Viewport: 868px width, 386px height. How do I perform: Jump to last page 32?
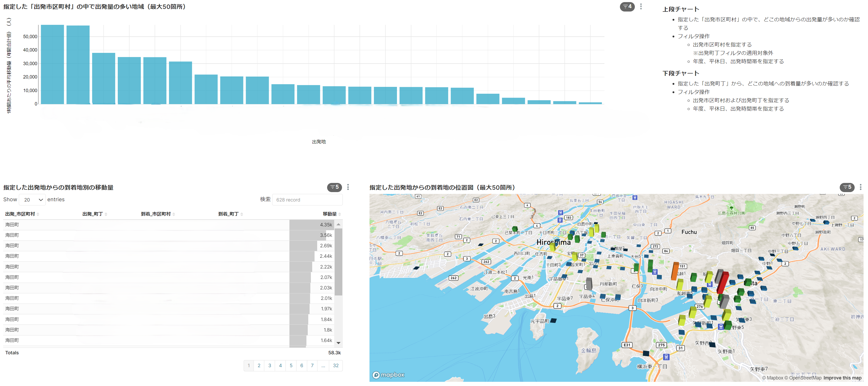point(336,365)
